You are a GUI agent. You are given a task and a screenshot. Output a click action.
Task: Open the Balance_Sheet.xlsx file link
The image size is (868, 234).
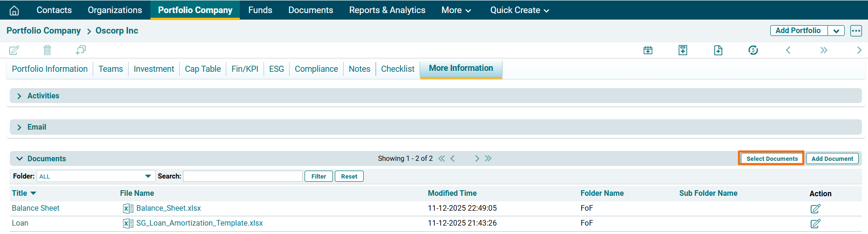point(169,208)
